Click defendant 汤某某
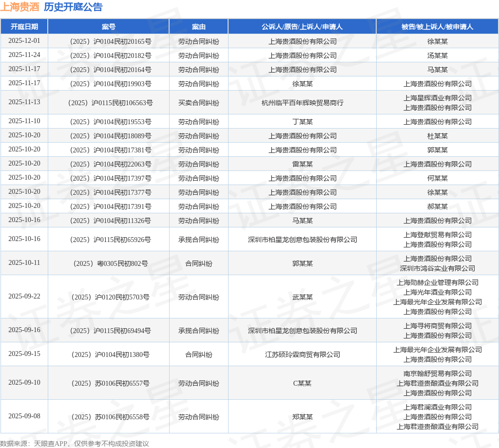Screen dimensions: 499x448 click(437, 56)
